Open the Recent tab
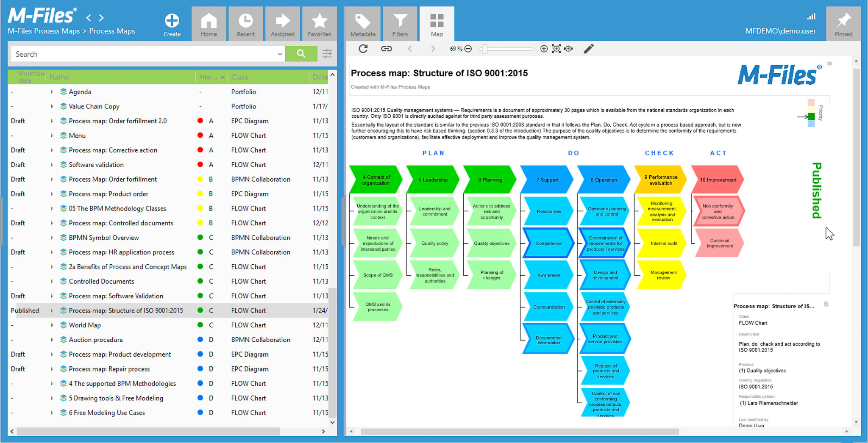Image resolution: width=868 pixels, height=443 pixels. point(246,24)
